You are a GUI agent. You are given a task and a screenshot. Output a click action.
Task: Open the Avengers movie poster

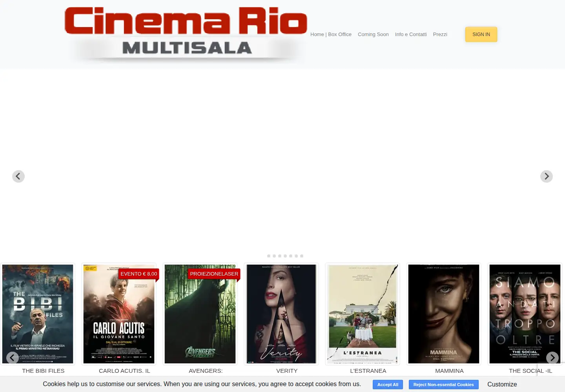pyautogui.click(x=200, y=314)
